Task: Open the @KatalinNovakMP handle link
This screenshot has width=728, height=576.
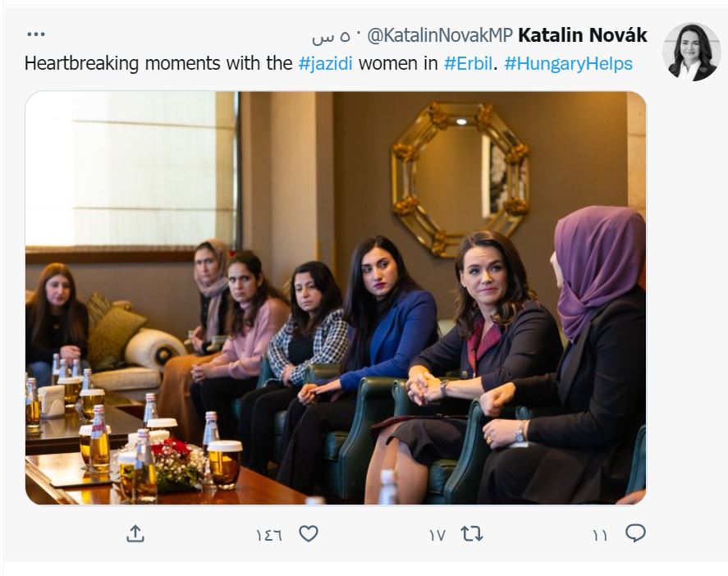Action: pos(440,35)
